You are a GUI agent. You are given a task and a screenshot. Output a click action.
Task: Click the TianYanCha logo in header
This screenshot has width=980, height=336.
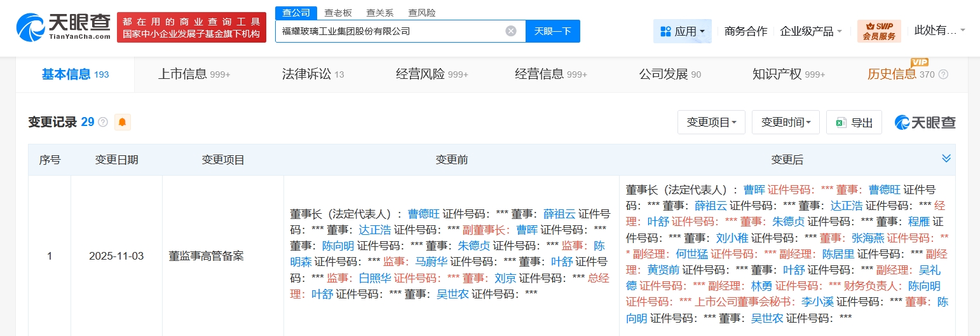click(64, 27)
